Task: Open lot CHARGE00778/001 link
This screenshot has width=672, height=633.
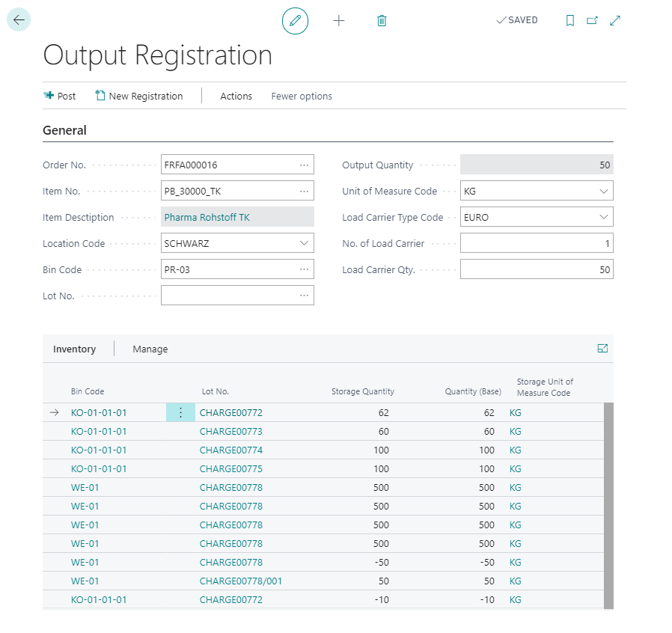Action: pos(241,581)
